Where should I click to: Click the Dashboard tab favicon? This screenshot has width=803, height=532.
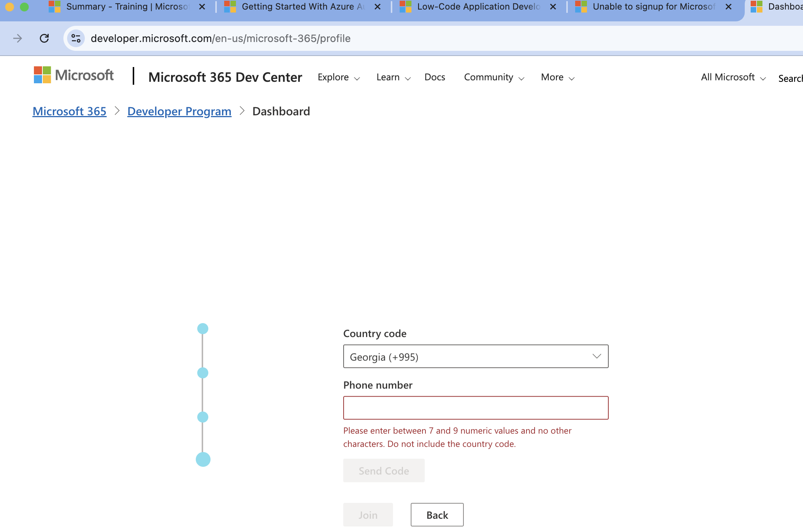click(x=757, y=6)
